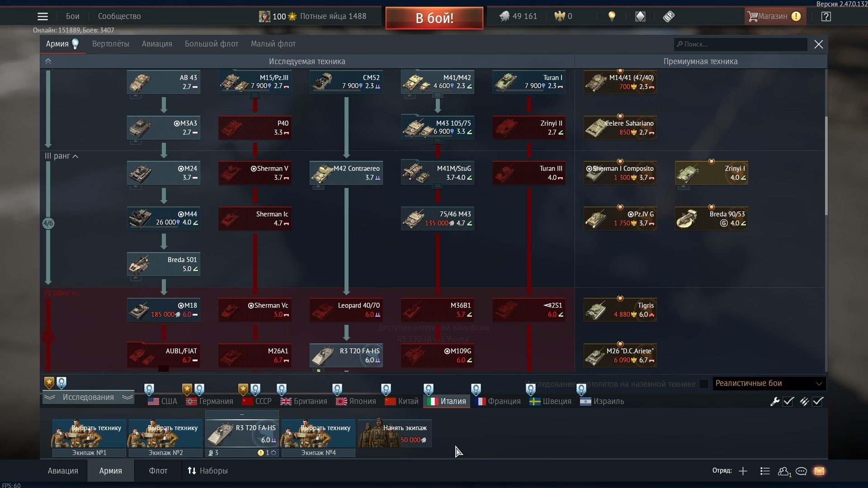Click the lightbulb hints icon in top bar
This screenshot has height=488, width=868.
point(612,17)
